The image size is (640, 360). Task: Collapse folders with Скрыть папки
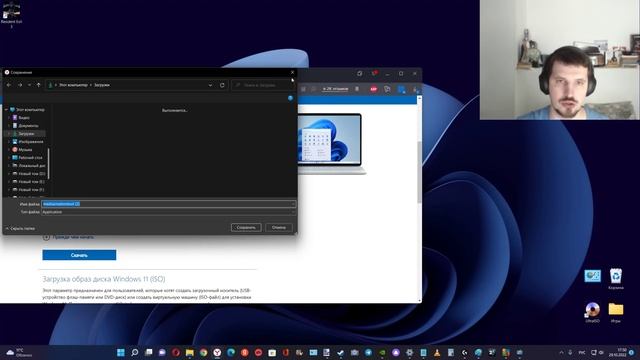point(20,229)
